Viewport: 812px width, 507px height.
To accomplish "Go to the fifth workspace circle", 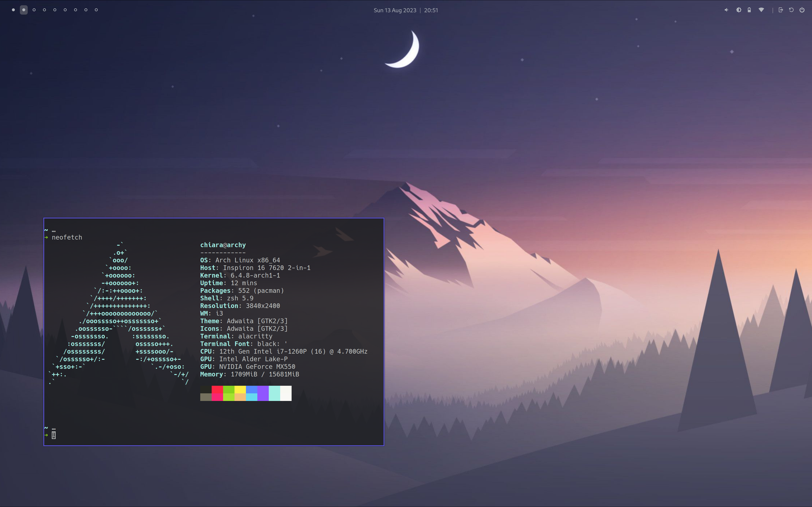I will pos(55,10).
